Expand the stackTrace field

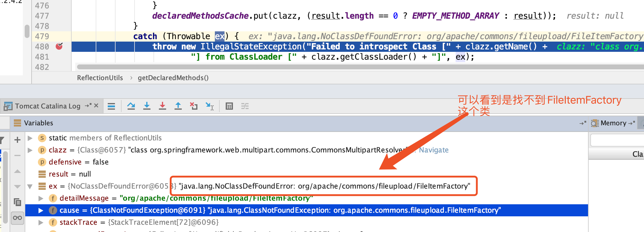[41, 222]
